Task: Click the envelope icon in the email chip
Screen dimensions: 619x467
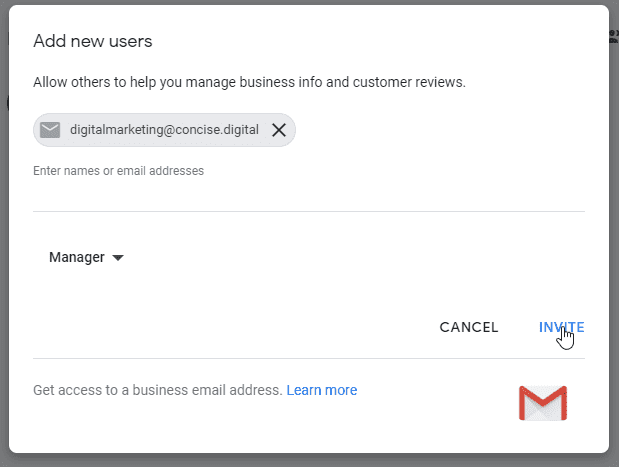Action: (x=50, y=130)
